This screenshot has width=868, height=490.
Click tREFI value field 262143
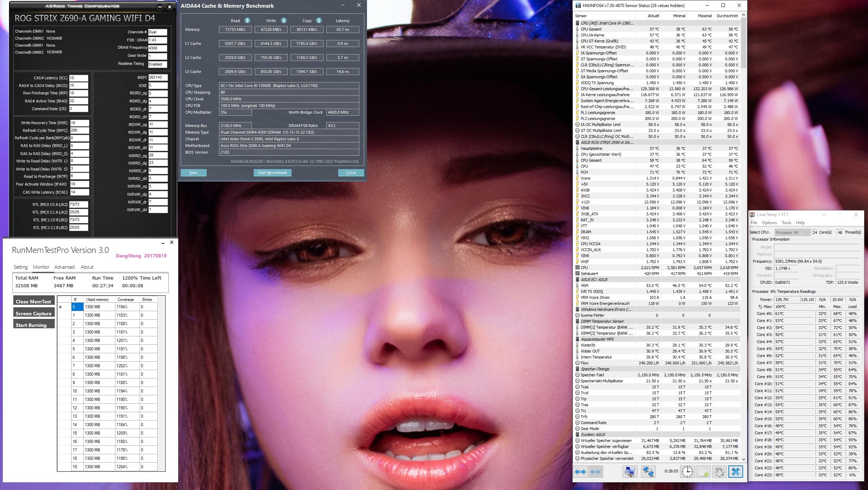(158, 78)
